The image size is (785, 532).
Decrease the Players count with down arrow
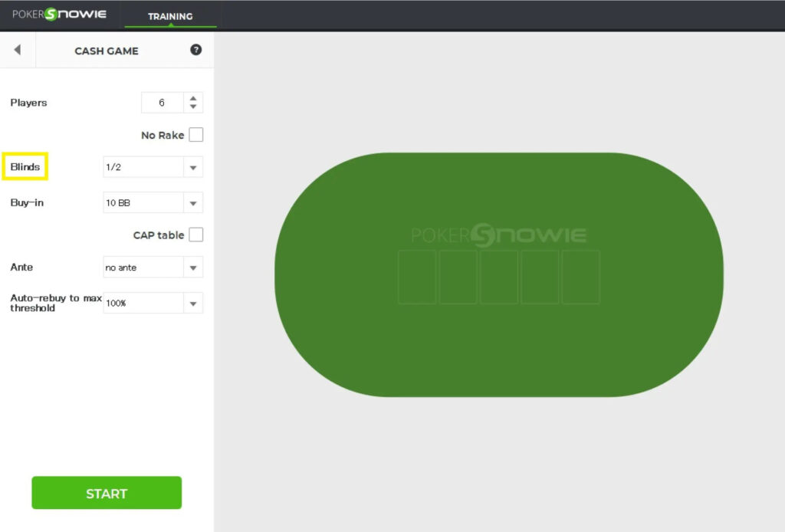click(193, 107)
